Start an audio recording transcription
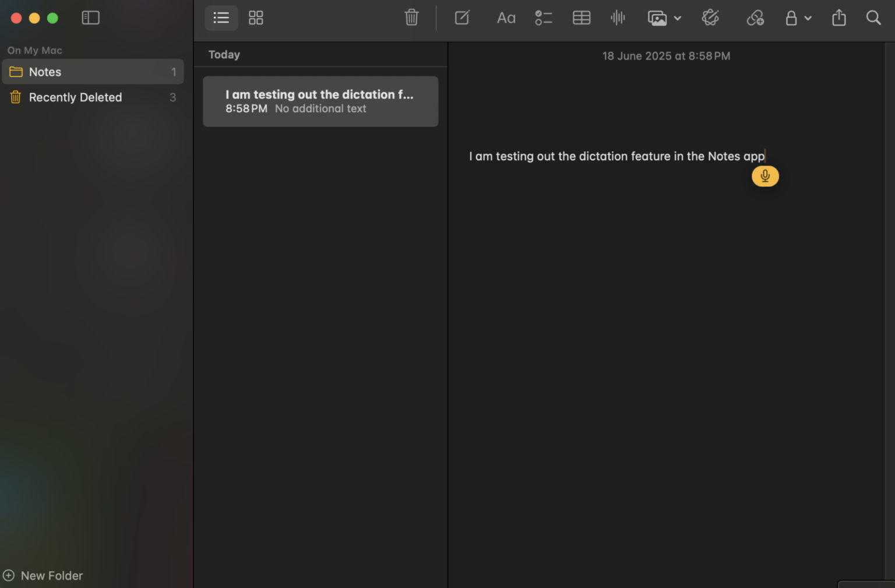The height and width of the screenshot is (588, 895). pyautogui.click(x=617, y=17)
